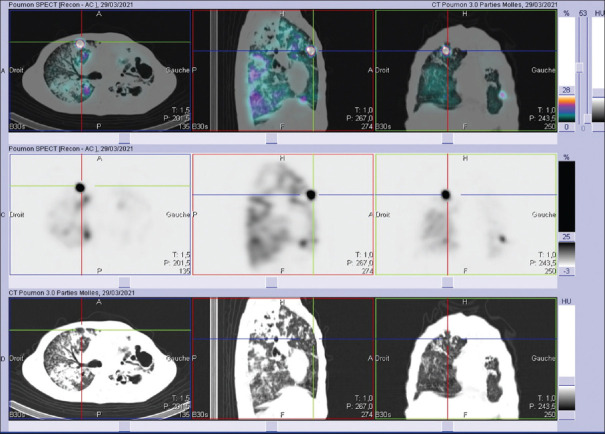605x434 pixels.
Task: Click the CT coronal lung image
Action: tap(465, 359)
